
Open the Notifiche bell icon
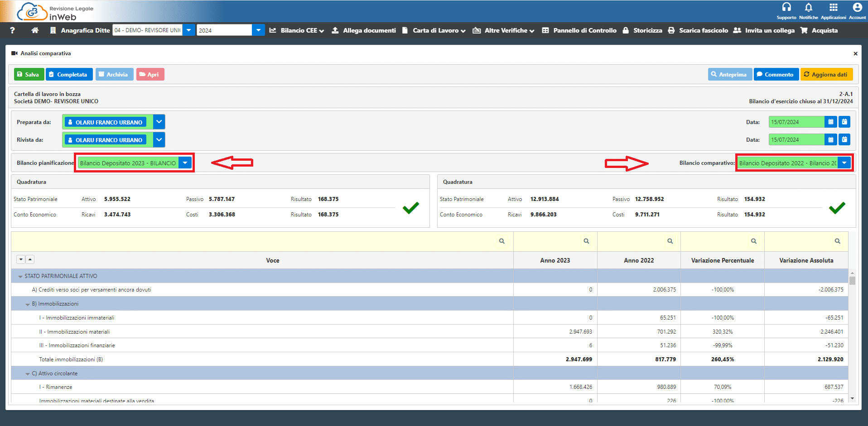(808, 7)
